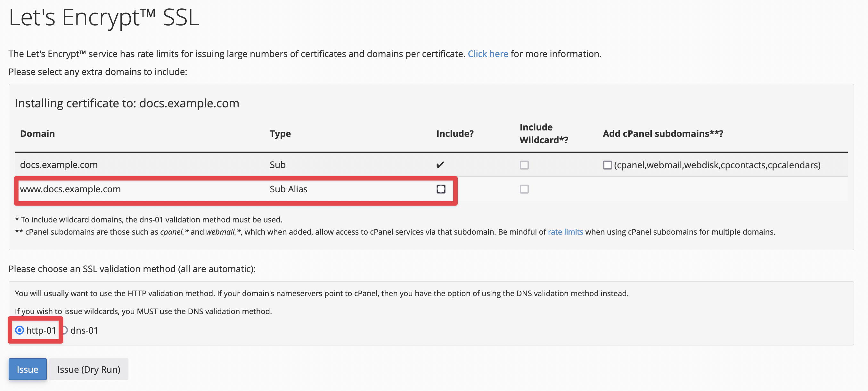Screen dimensions: 868x391
Task: Click the blue Issue button
Action: [x=28, y=369]
